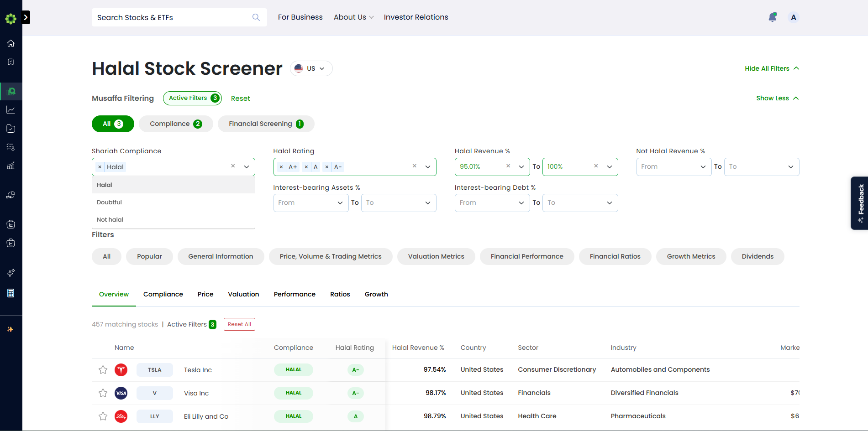Open the bookmark checklist icon in sidebar
The height and width of the screenshot is (431, 868).
[11, 62]
